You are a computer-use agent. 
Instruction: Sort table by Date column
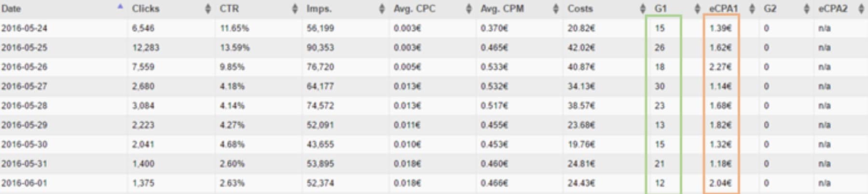120,7
